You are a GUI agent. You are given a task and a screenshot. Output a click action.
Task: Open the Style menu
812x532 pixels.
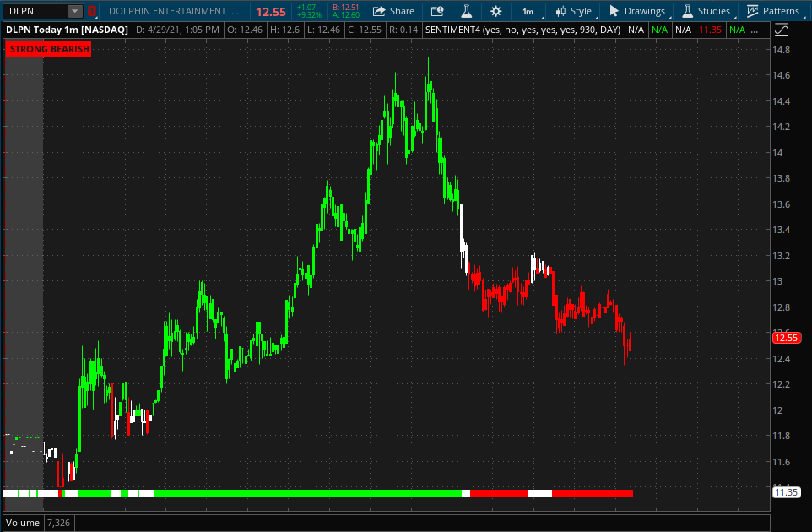point(573,11)
